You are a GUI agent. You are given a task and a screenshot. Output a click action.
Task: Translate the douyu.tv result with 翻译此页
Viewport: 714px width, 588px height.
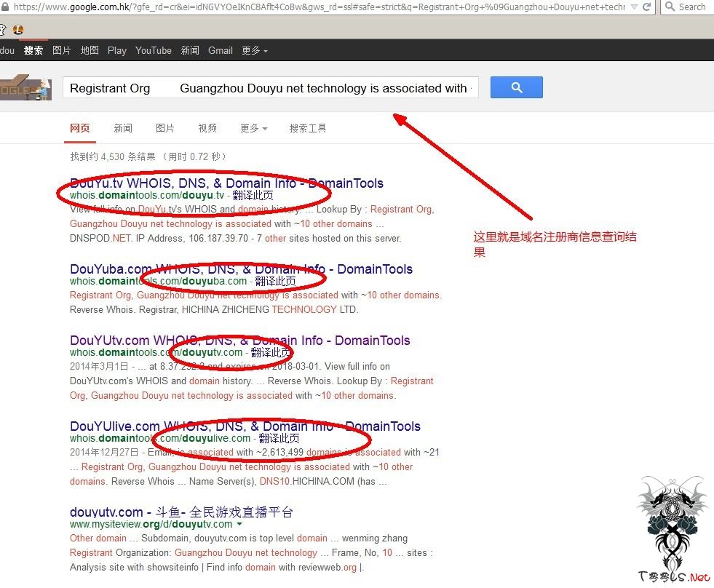[253, 195]
